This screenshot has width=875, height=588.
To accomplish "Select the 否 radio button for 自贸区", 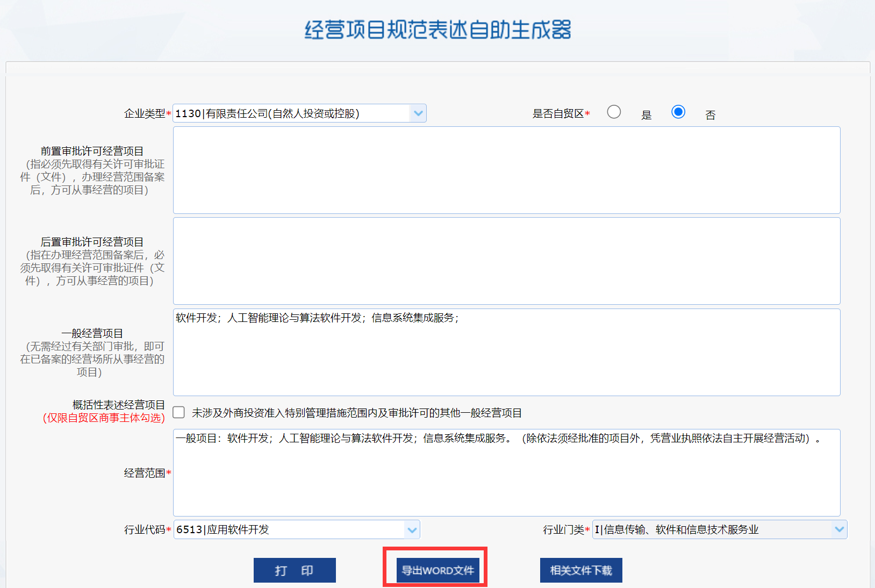I will 678,112.
